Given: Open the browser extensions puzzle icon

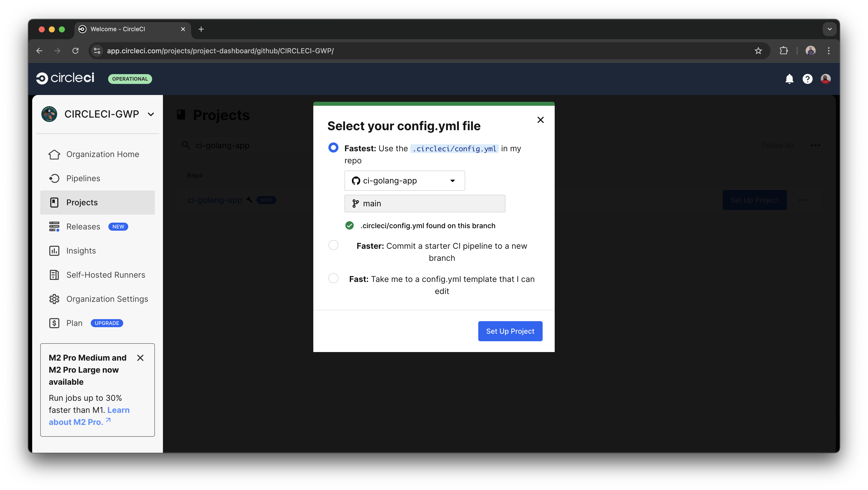Looking at the screenshot, I should click(784, 51).
